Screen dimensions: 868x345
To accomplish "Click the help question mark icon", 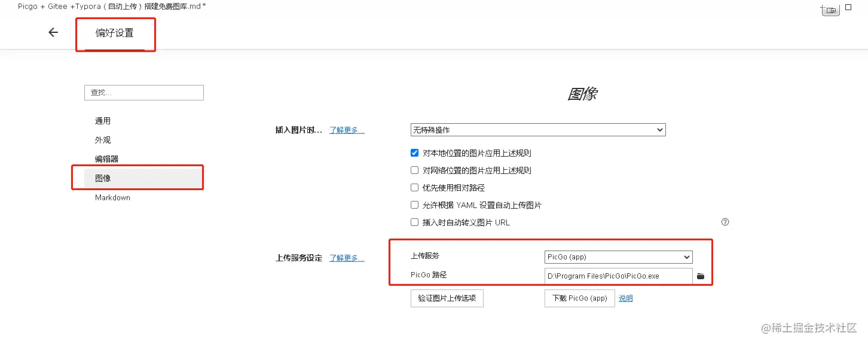I will [x=725, y=222].
